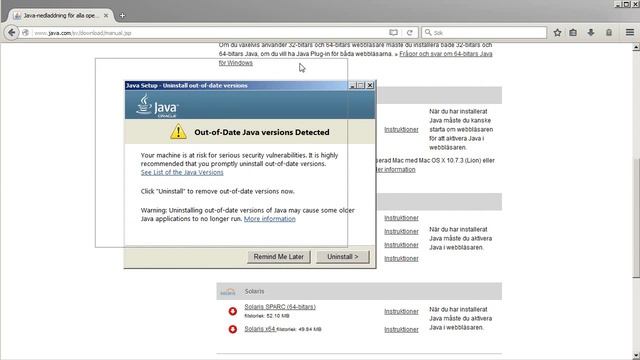The width and height of the screenshot is (640, 360).
Task: Open Frågor och svar om 64-bitars Java link
Action: pos(446,54)
